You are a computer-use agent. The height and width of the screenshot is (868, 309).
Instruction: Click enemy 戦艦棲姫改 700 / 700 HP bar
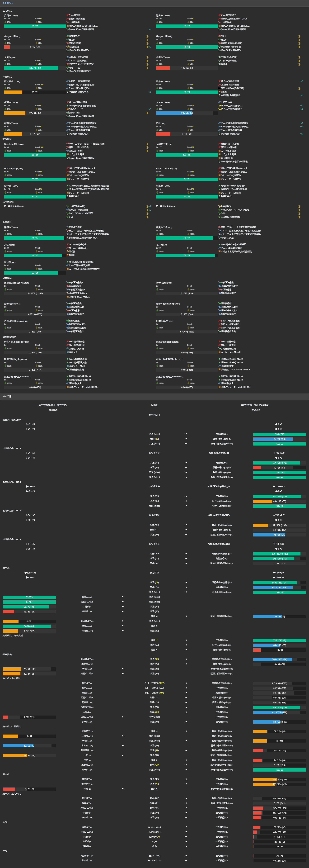pyautogui.click(x=279, y=434)
